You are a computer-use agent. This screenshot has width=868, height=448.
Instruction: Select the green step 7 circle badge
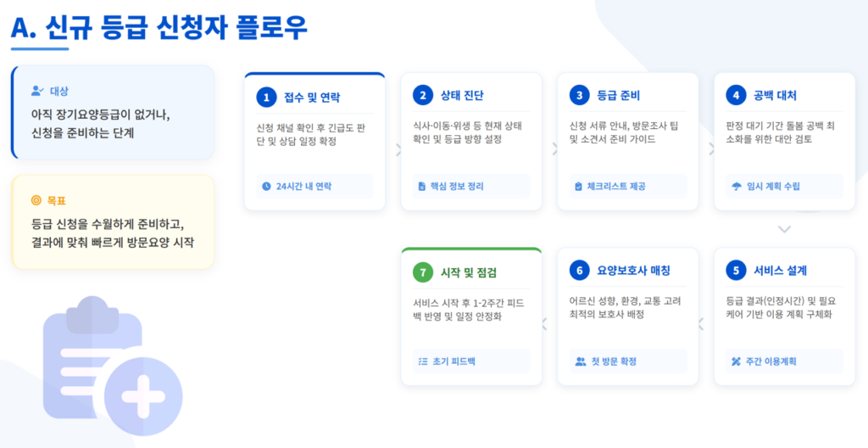(x=422, y=272)
